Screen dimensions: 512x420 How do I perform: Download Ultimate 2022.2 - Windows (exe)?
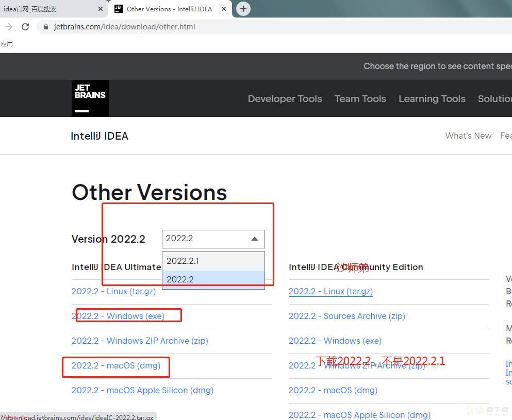[x=118, y=316]
